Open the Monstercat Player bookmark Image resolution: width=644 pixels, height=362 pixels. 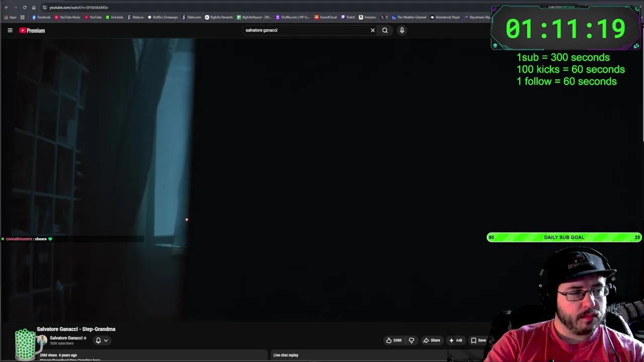pyautogui.click(x=445, y=17)
